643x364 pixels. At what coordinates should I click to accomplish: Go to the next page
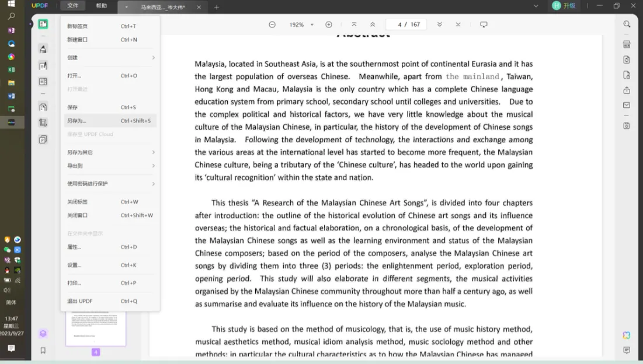click(x=439, y=24)
